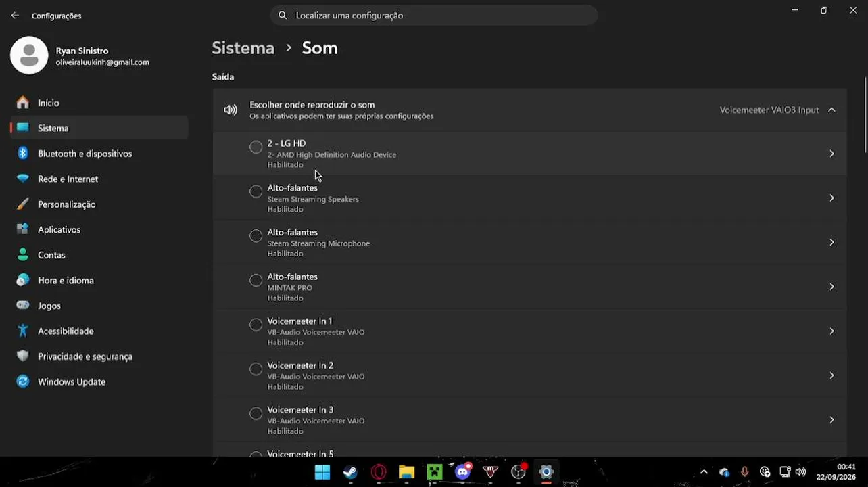This screenshot has width=868, height=487.
Task: Click the speaker volume tray icon
Action: (x=801, y=472)
